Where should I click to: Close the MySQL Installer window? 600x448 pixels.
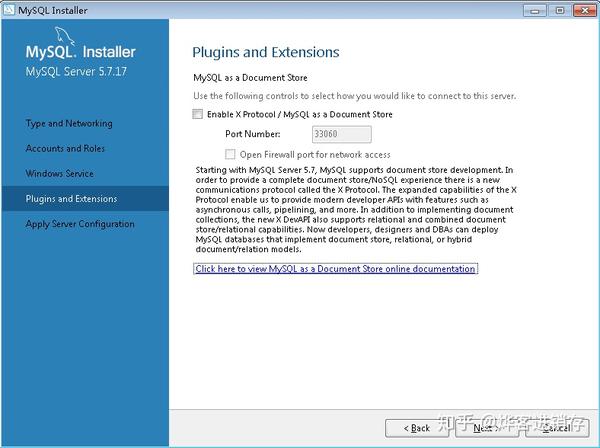click(584, 10)
